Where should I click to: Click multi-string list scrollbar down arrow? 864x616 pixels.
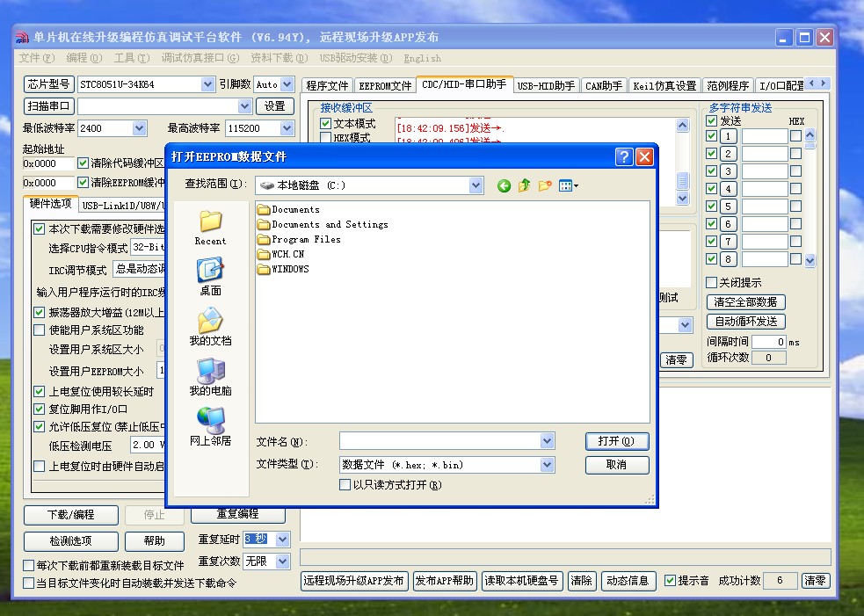(x=810, y=260)
